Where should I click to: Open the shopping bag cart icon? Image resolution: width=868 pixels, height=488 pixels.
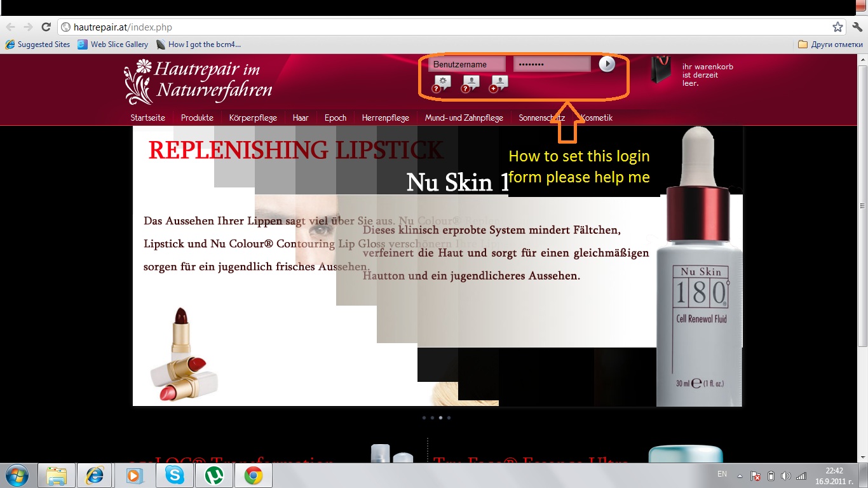pyautogui.click(x=661, y=70)
